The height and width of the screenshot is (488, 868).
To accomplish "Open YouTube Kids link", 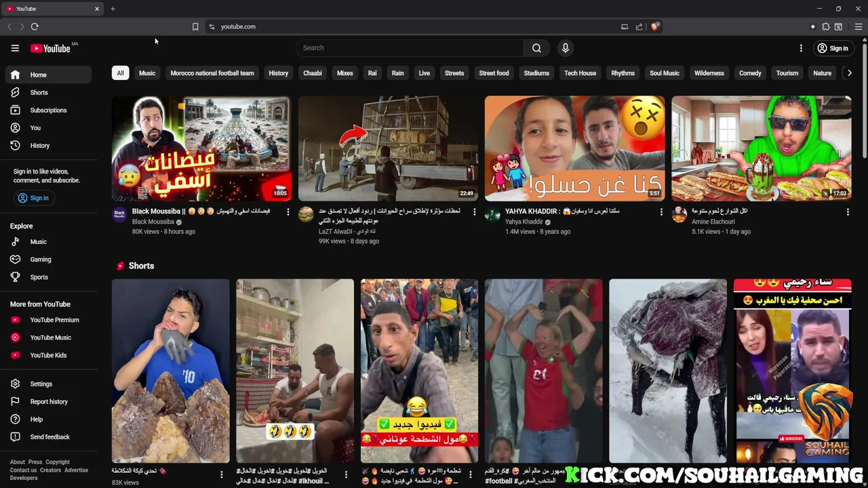I will pyautogui.click(x=47, y=355).
